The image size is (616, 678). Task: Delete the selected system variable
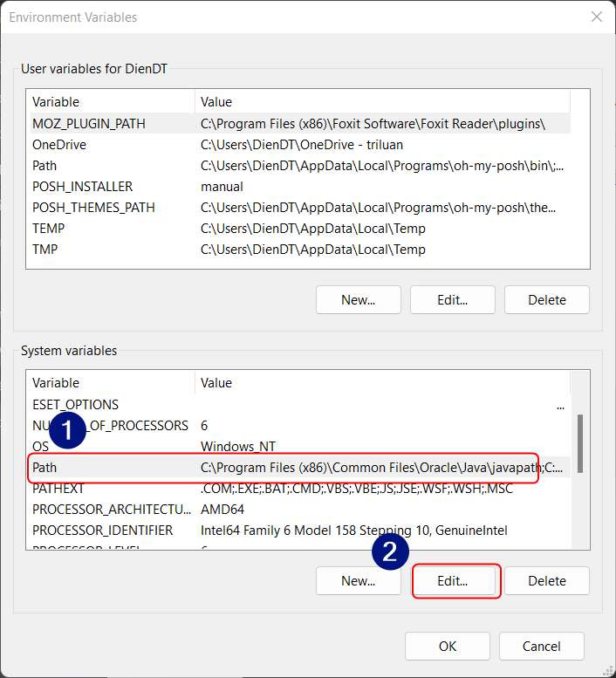point(546,581)
